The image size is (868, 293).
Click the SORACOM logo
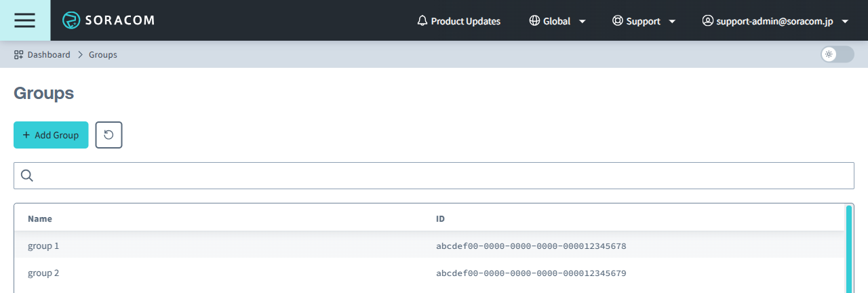tap(108, 20)
